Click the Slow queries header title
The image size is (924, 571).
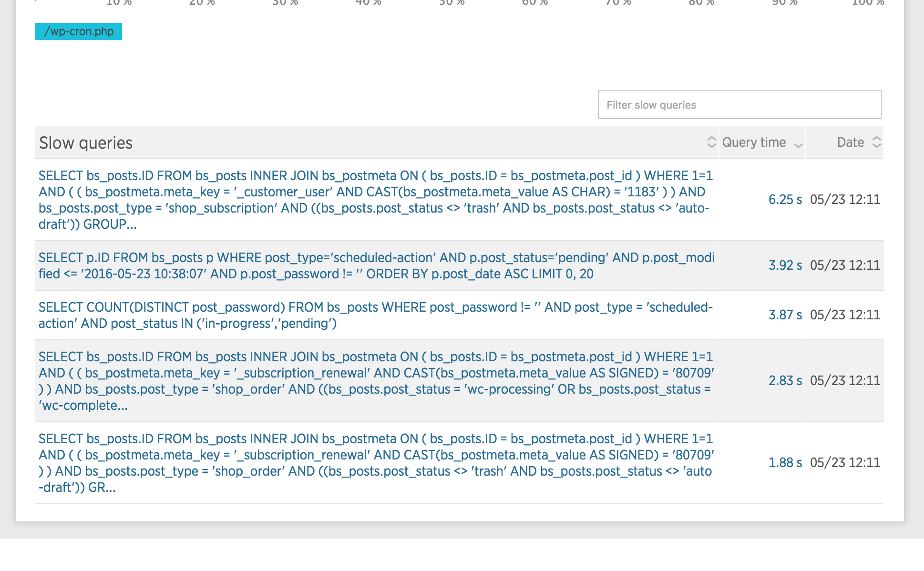point(86,143)
